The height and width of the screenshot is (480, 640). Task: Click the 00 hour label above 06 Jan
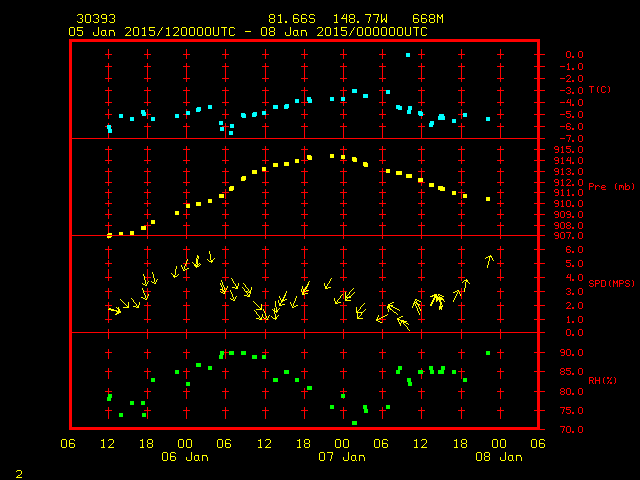(185, 444)
